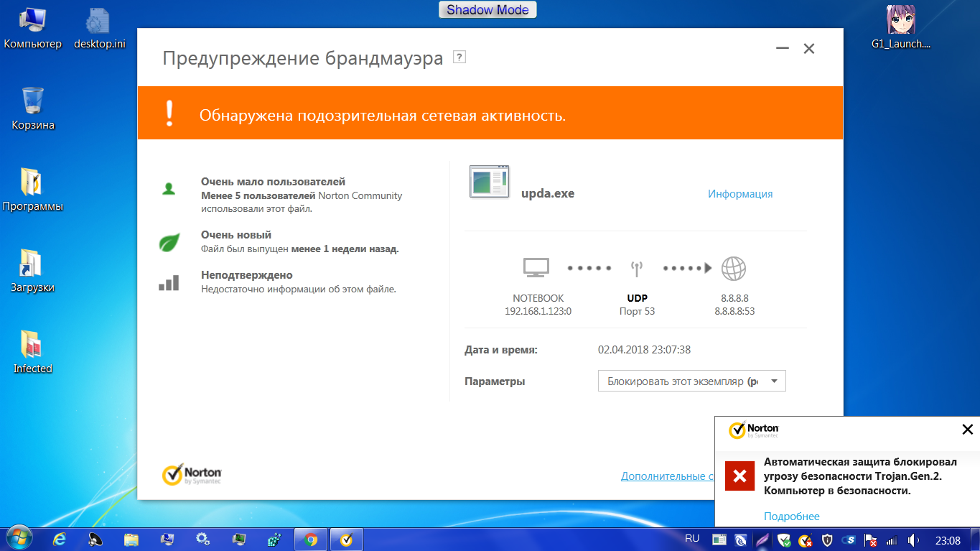Open the volume speaker tray icon
Screen dimensions: 980x551
point(913,540)
